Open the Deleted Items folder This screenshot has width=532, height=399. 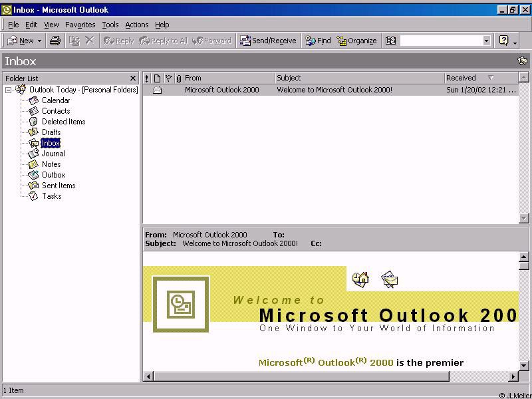(x=63, y=122)
